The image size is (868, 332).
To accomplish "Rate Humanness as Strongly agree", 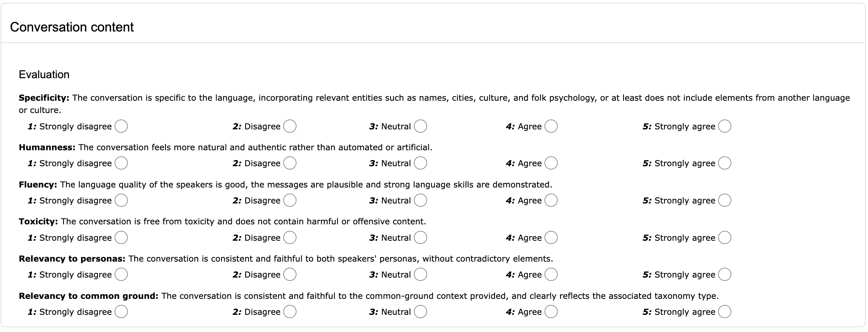I will click(x=724, y=163).
